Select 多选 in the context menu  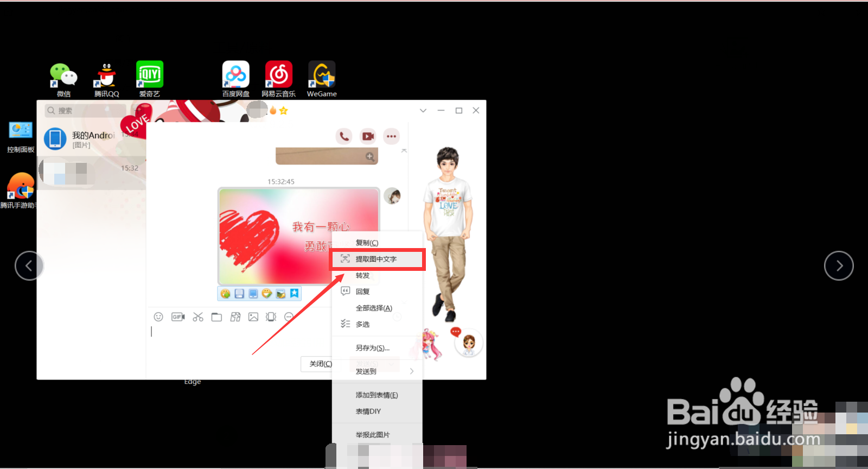coord(377,324)
